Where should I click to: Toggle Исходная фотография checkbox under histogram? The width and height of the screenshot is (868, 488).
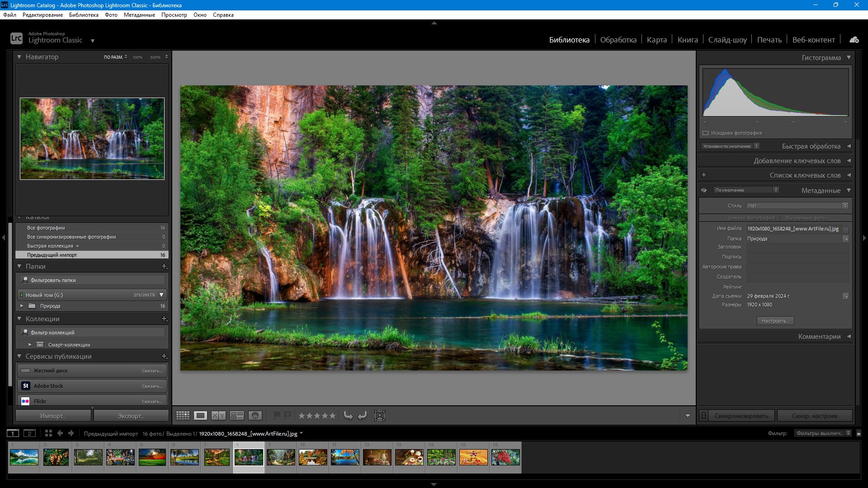pyautogui.click(x=706, y=133)
